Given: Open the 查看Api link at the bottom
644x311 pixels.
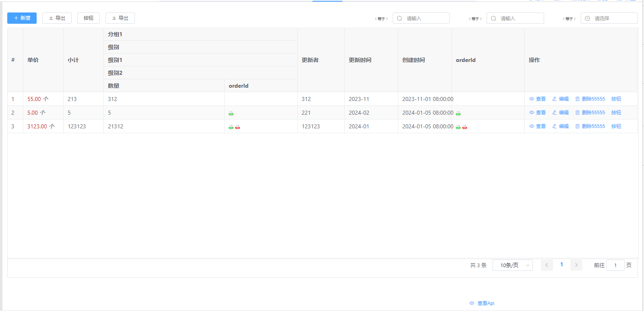Looking at the screenshot, I should click(x=482, y=303).
